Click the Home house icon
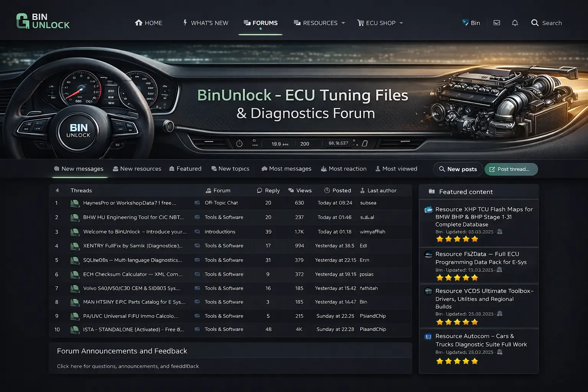The width and height of the screenshot is (588, 392). (139, 23)
